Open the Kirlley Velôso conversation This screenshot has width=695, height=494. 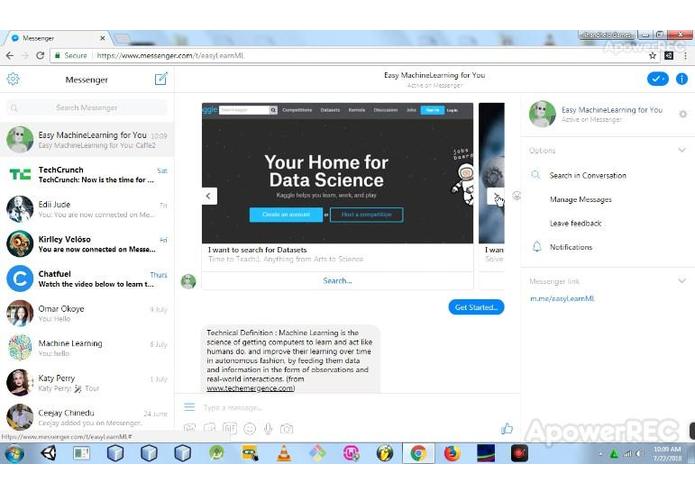click(87, 244)
